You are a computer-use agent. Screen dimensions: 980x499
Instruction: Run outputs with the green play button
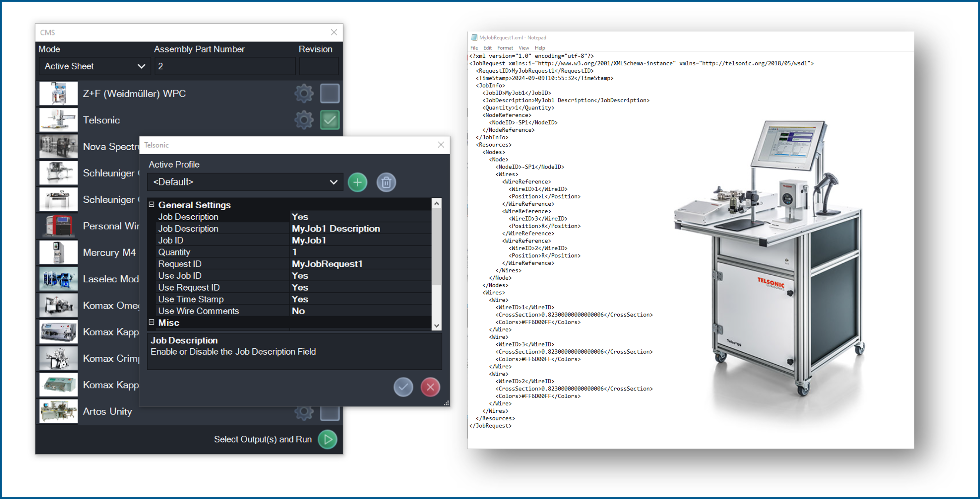327,439
